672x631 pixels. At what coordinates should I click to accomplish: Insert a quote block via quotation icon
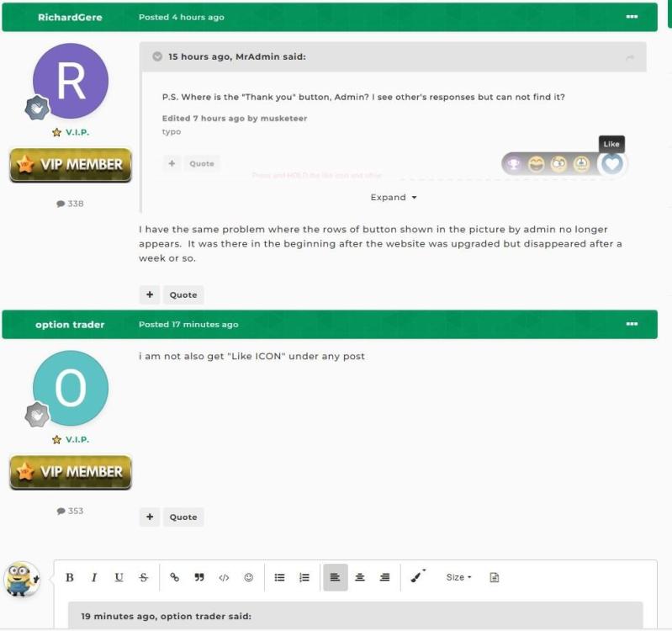[x=199, y=577]
